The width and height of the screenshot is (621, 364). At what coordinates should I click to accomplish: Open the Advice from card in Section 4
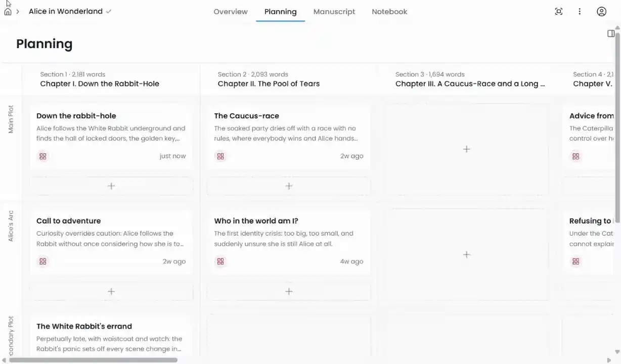pyautogui.click(x=589, y=136)
